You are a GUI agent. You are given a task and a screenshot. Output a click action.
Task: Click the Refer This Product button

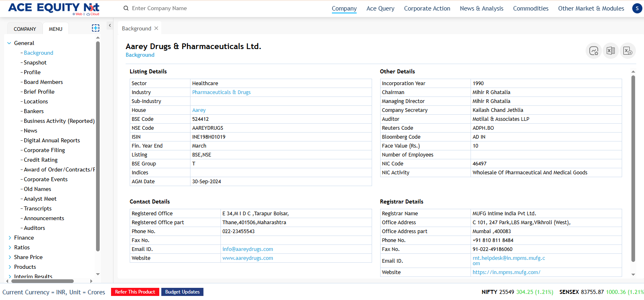[x=135, y=292]
